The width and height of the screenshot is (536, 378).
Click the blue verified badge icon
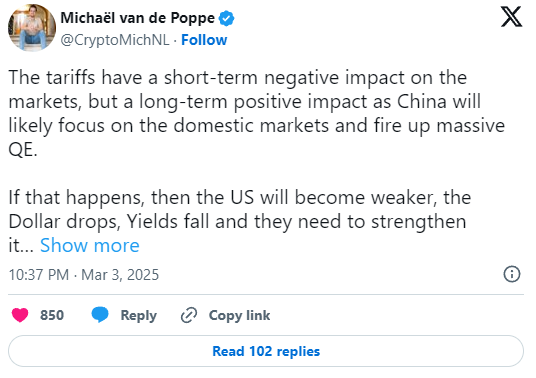coord(226,18)
